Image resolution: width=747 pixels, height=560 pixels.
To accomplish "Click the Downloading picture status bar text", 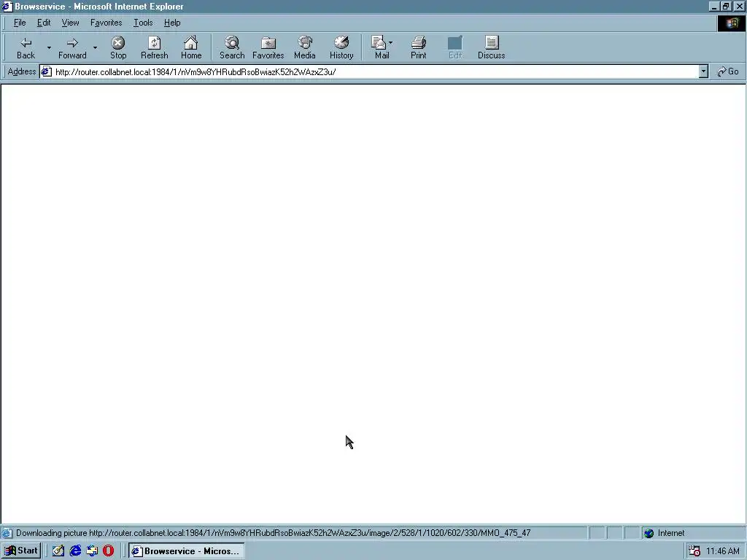I will tap(274, 533).
